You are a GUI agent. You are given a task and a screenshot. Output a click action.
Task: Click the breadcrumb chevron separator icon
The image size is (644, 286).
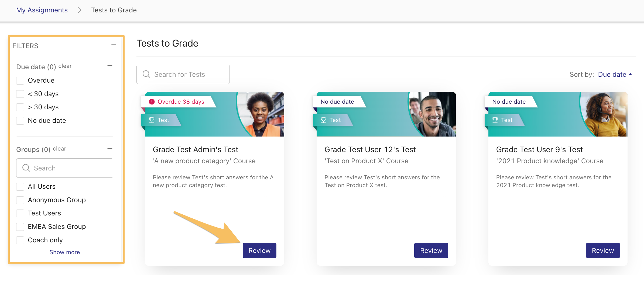79,10
